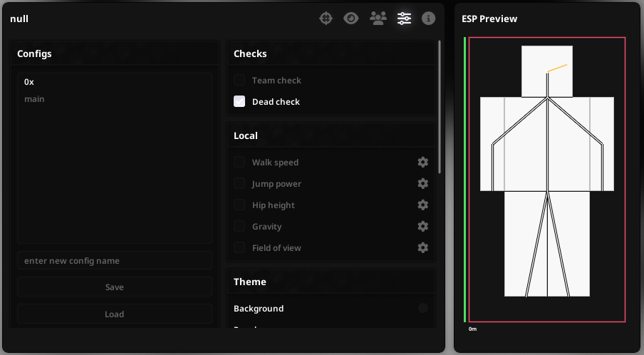Image resolution: width=644 pixels, height=355 pixels.
Task: Open the settings sliders tab
Action: (404, 19)
